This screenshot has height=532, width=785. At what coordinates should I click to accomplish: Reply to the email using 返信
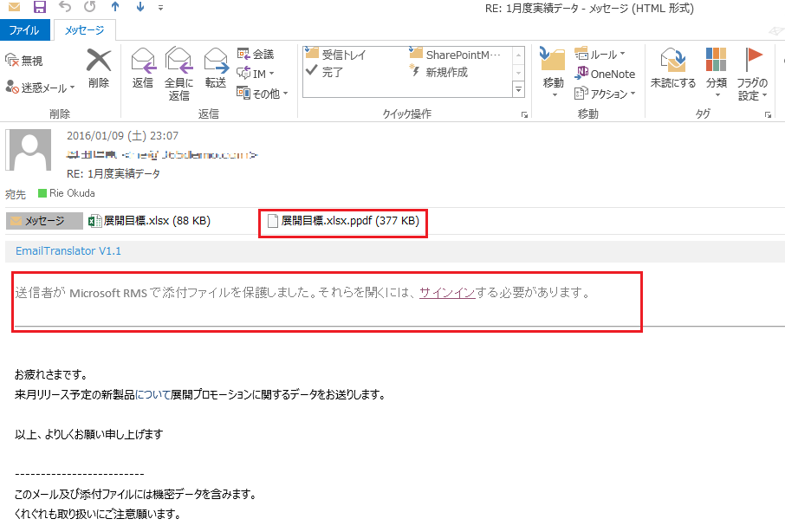tap(143, 69)
